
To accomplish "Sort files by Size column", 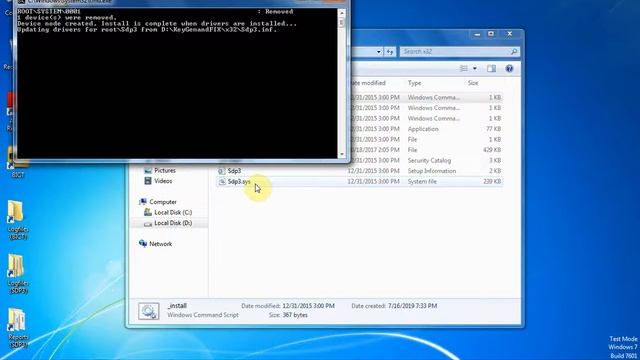I will 473,83.
